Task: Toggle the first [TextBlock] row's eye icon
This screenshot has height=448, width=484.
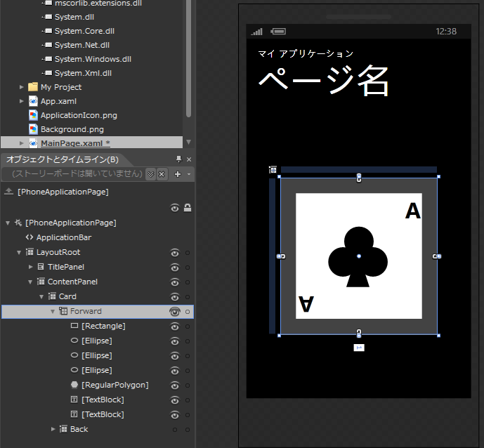Action: (175, 400)
